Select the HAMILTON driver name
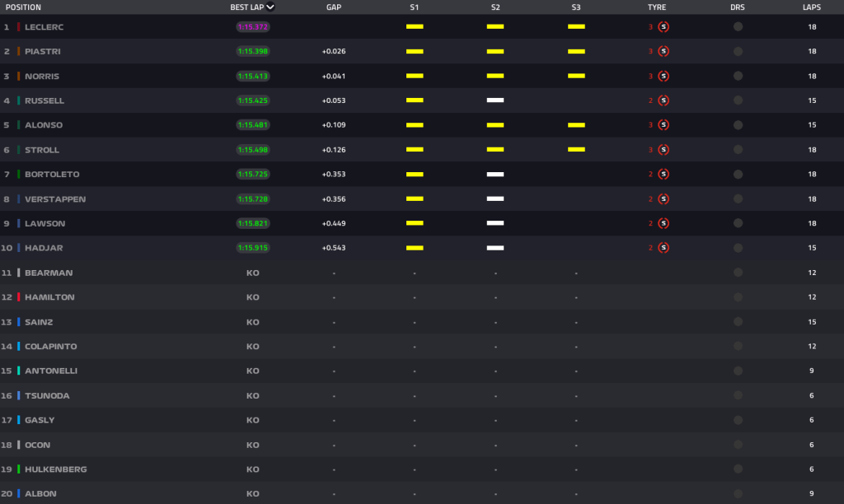The height and width of the screenshot is (504, 844). click(x=49, y=297)
